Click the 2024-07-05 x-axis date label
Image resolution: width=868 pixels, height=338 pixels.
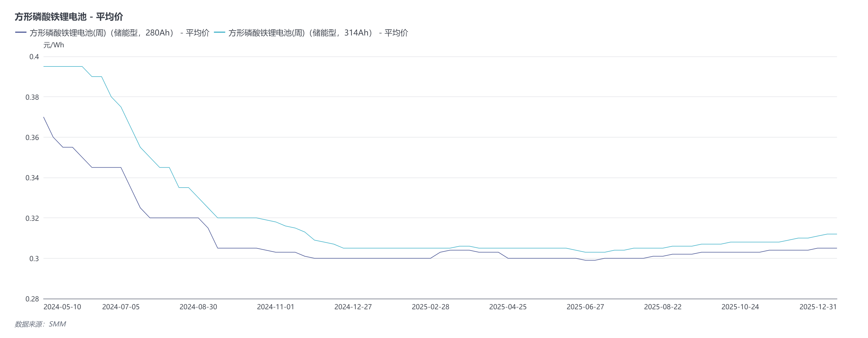121,307
